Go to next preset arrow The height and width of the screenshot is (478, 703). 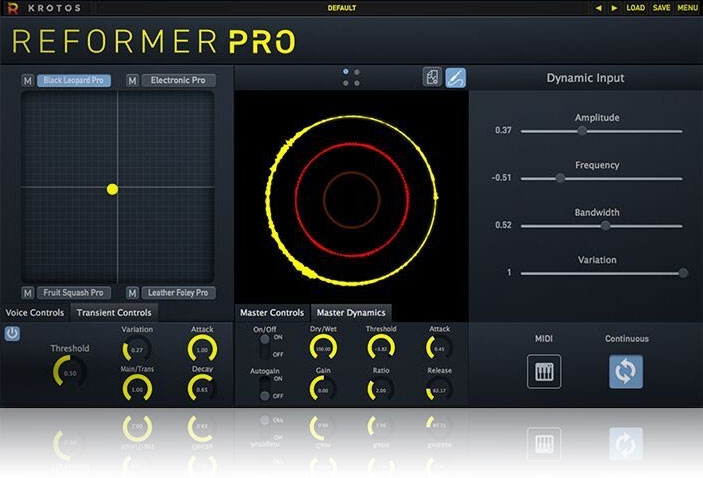pos(614,8)
